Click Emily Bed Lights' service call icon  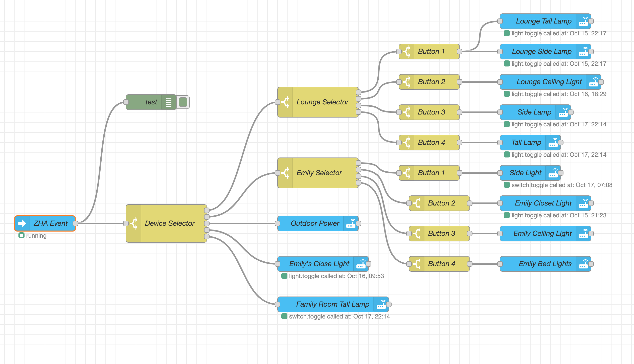click(x=583, y=264)
